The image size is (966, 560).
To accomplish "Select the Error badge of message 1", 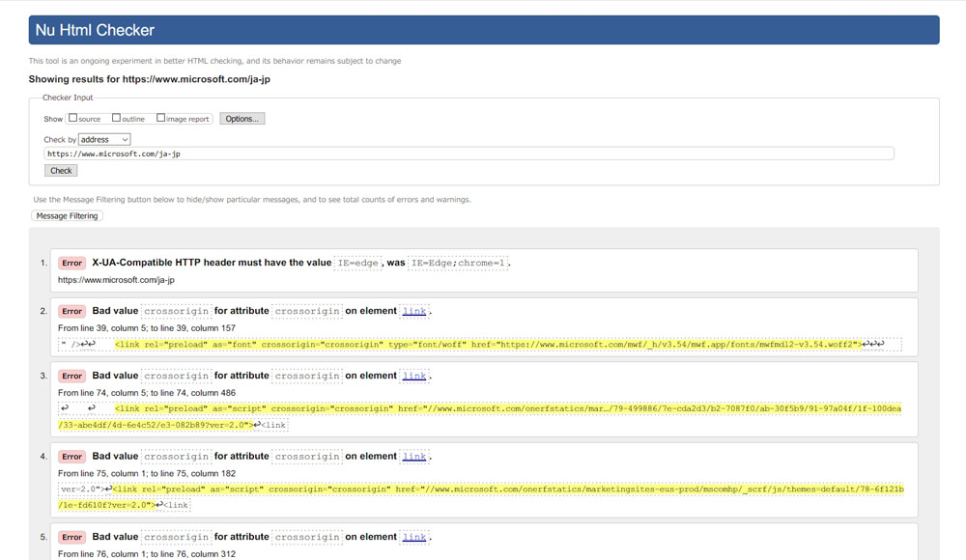I will [x=72, y=263].
